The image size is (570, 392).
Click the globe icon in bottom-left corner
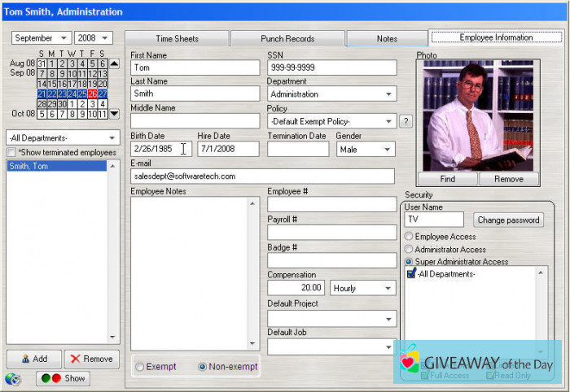click(12, 379)
